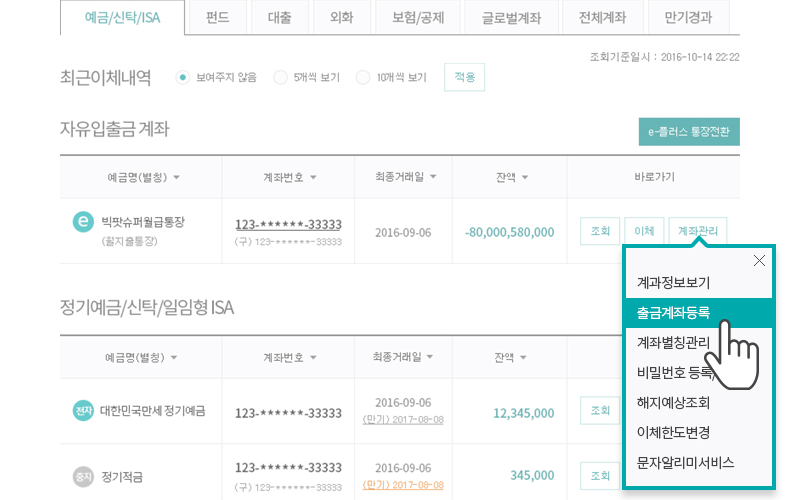Viewport: 800px width, 500px height.
Task: Switch to the 만기경과 tab
Action: 688,17
